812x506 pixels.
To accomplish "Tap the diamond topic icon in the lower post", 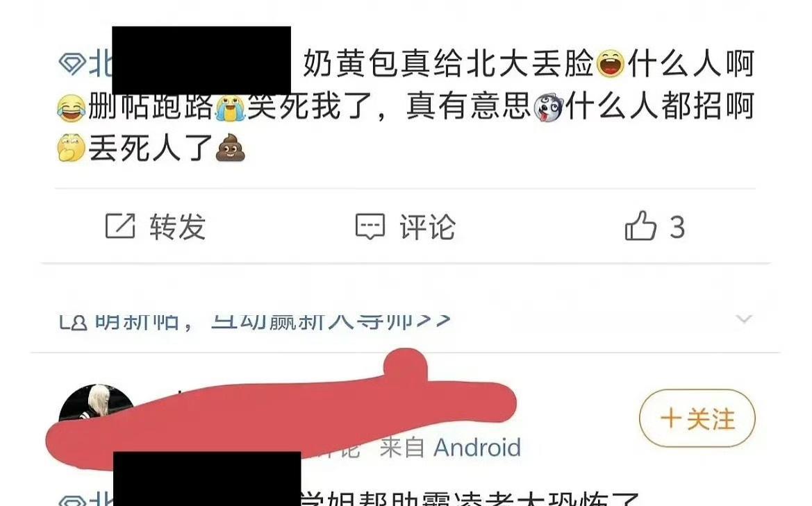I will point(72,501).
